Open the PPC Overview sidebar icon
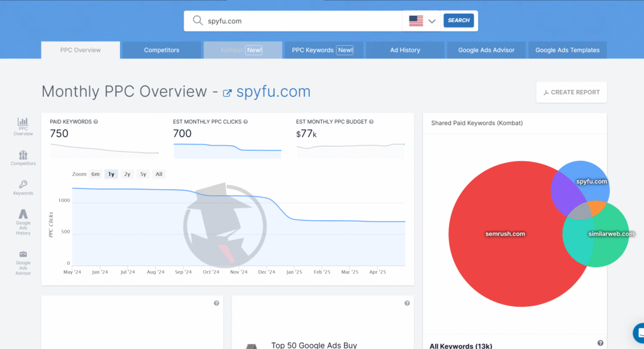The height and width of the screenshot is (349, 644). coord(23,126)
